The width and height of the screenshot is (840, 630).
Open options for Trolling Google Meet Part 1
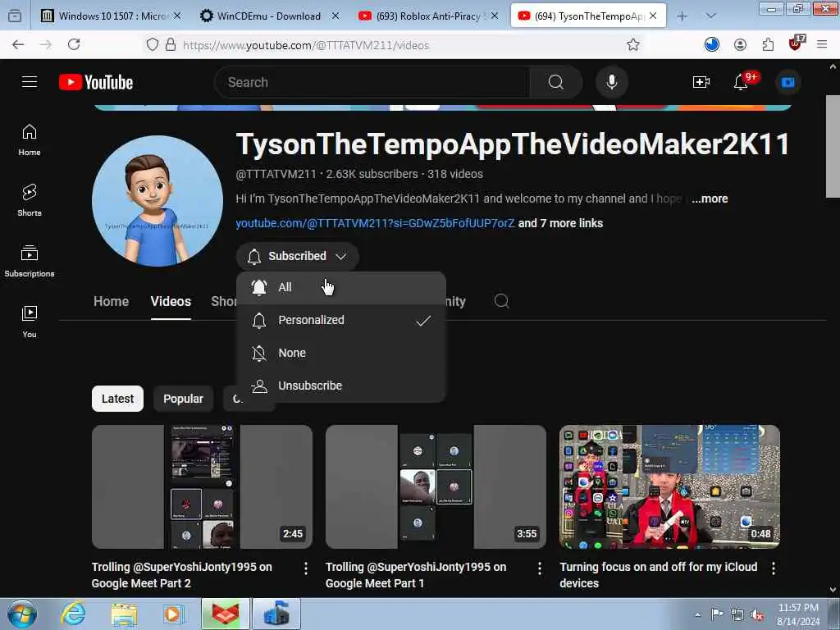pyautogui.click(x=540, y=568)
